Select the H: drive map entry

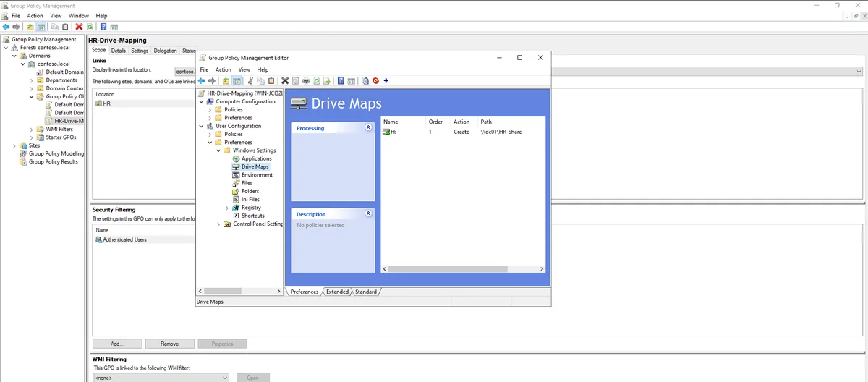point(389,132)
